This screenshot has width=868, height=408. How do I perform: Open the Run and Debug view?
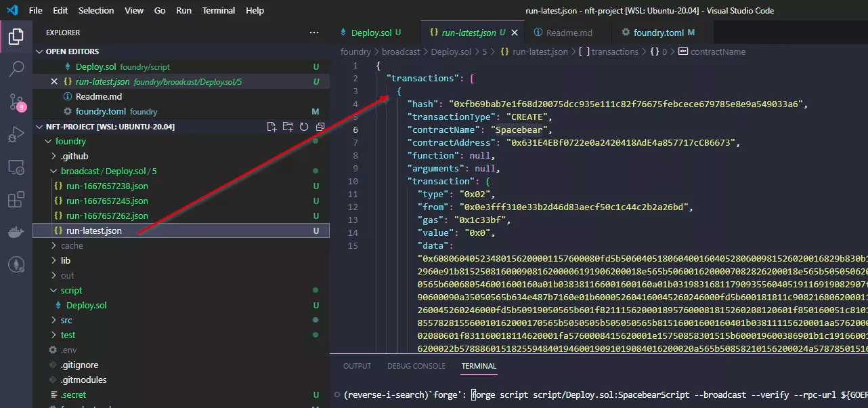(x=16, y=135)
